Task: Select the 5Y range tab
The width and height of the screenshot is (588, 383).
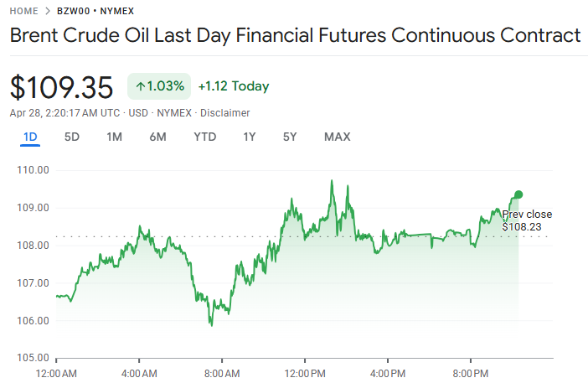Action: 290,137
